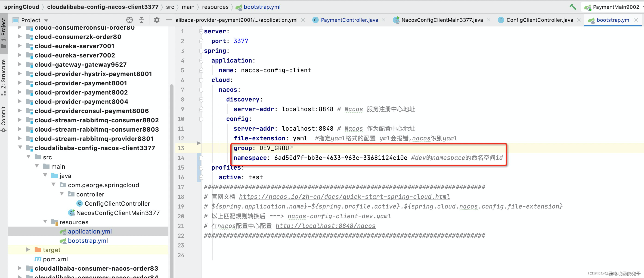The width and height of the screenshot is (644, 278).
Task: Fold the config block at line 10
Action: point(201,119)
